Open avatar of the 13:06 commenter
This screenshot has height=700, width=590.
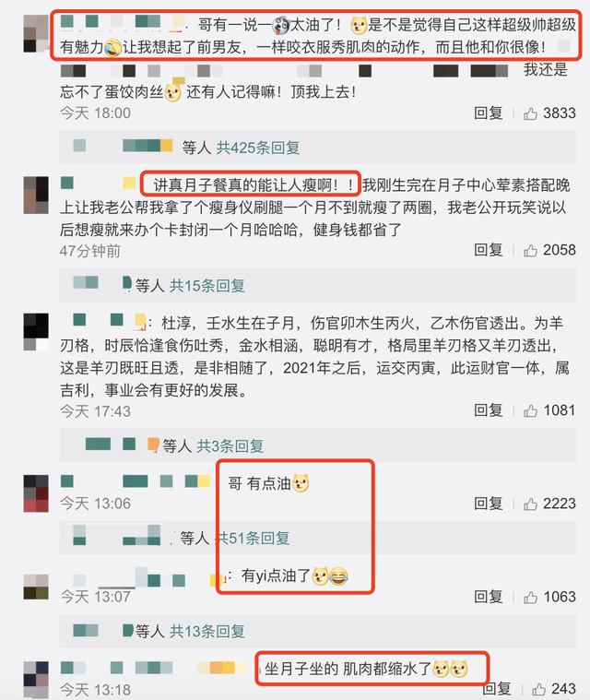(x=36, y=493)
